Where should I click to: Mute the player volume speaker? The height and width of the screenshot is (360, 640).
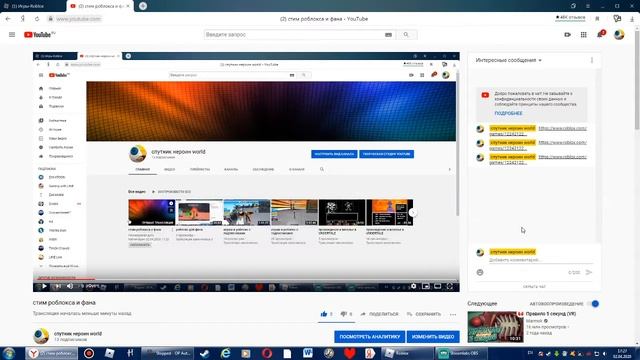tap(70, 286)
